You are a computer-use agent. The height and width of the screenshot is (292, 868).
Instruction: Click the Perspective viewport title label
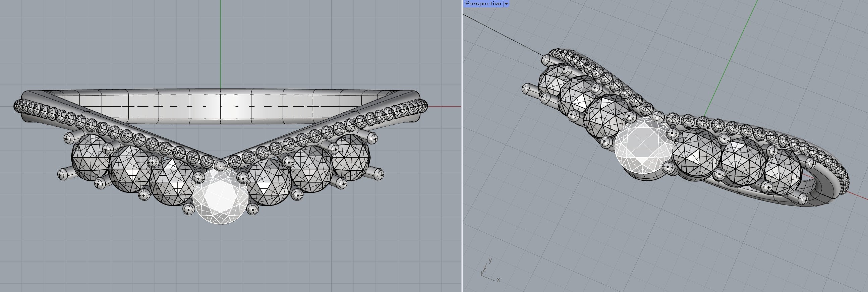483,3
